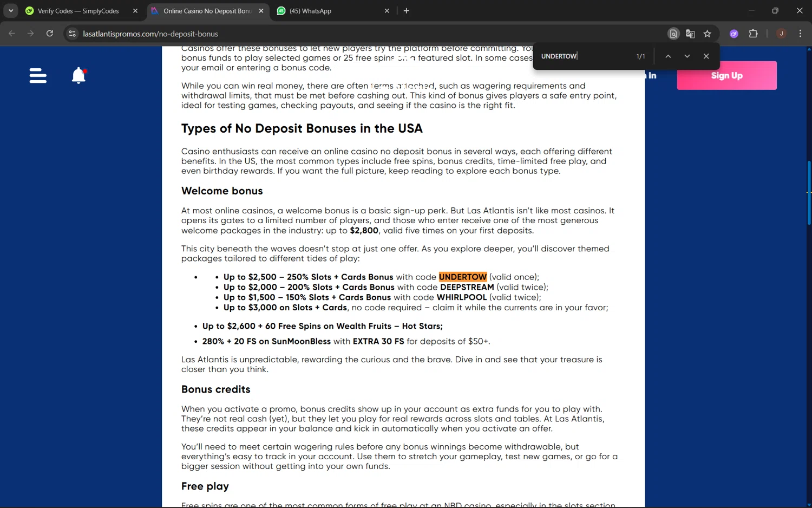812x508 pixels.
Task: Open the Google Lens search icon
Action: [673, 34]
